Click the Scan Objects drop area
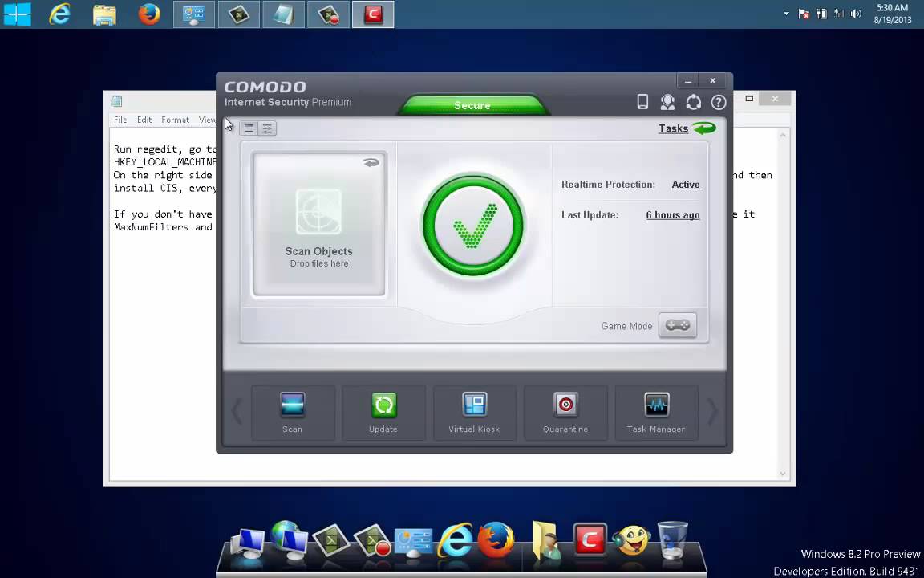This screenshot has height=578, width=924. coord(318,224)
